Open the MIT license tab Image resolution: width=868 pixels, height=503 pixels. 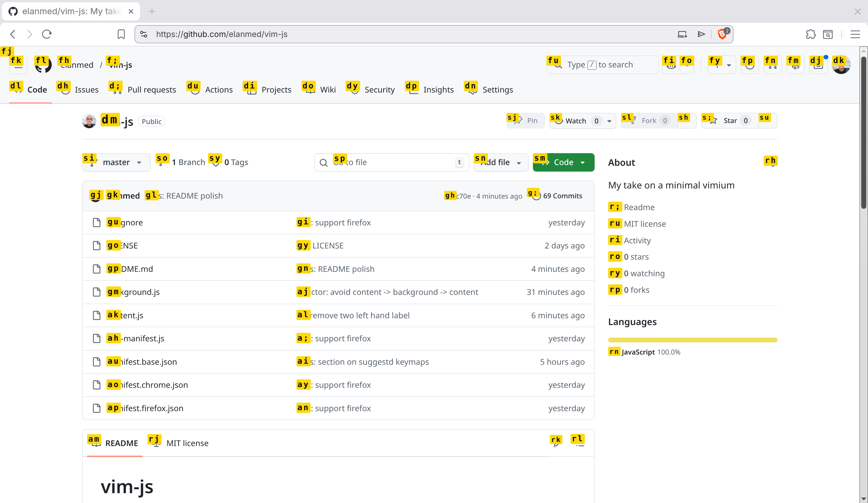[187, 443]
